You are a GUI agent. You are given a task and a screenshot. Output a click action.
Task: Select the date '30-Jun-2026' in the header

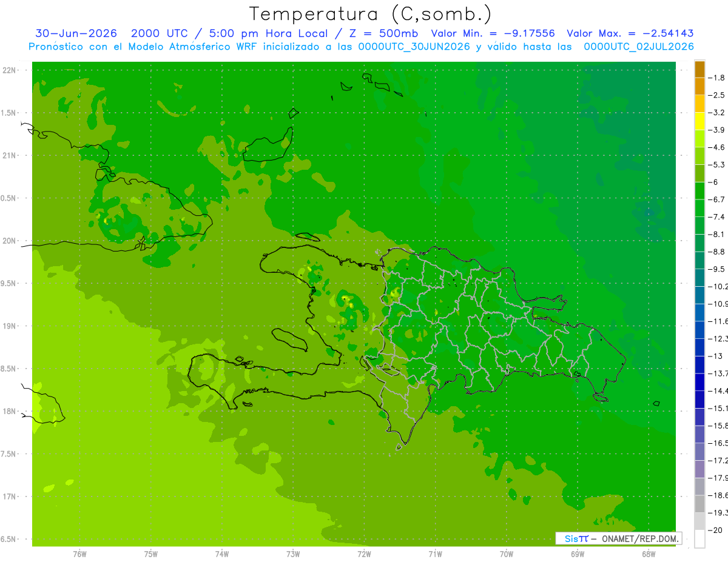point(76,33)
